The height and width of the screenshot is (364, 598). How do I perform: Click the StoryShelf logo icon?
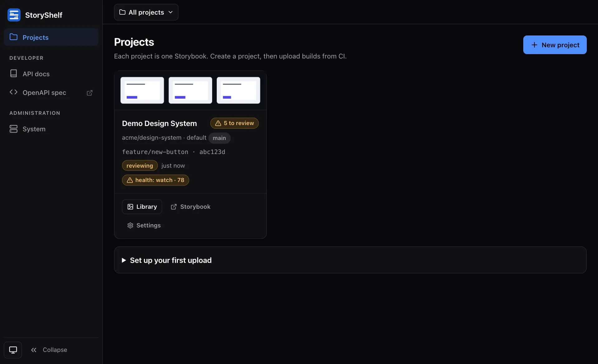tap(14, 15)
